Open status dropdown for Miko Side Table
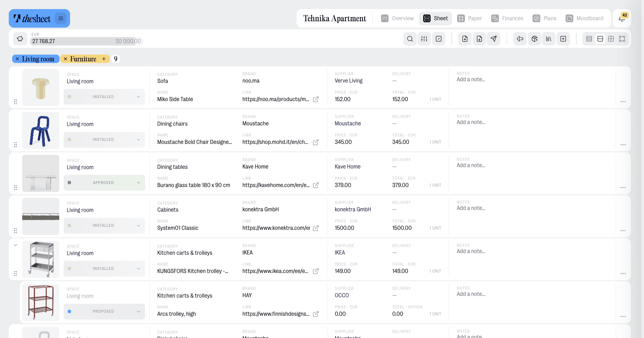Screen dimensions: 644x338 [104, 97]
